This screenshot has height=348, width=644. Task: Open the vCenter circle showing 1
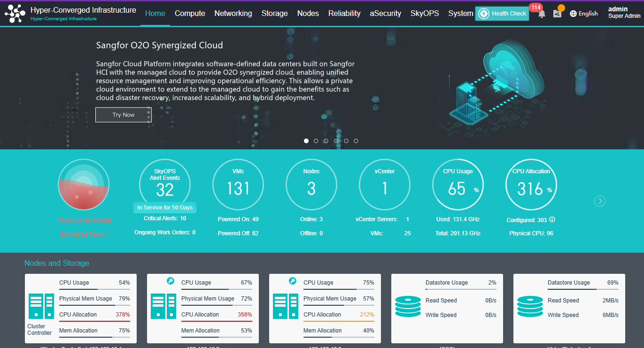tap(385, 184)
